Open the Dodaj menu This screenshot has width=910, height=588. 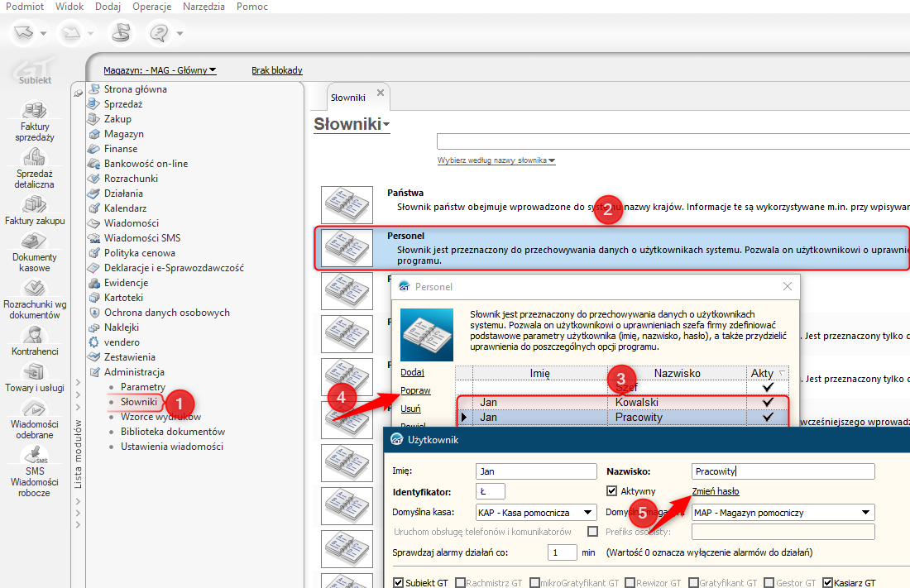[108, 7]
